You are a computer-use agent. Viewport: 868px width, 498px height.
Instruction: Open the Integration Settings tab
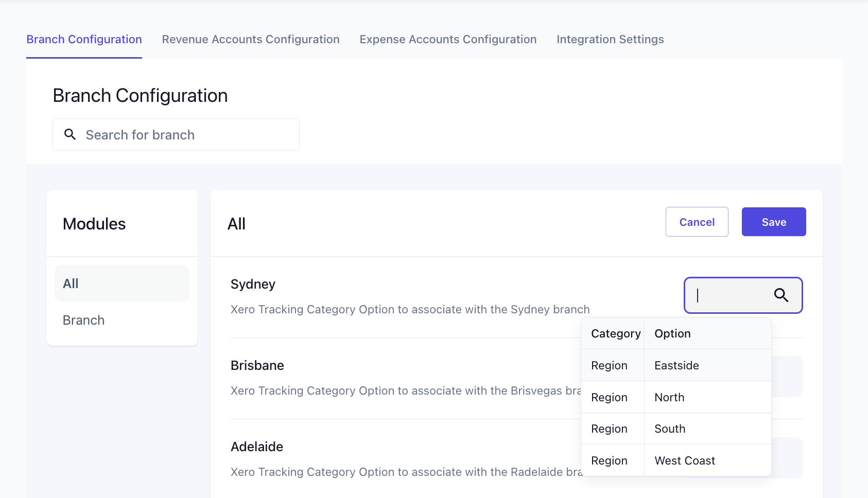pos(610,40)
